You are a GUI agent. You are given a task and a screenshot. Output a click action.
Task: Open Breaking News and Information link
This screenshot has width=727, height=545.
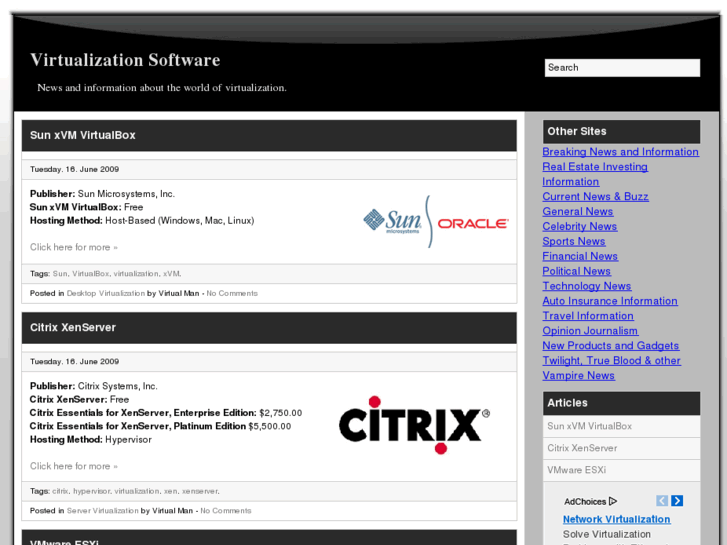(620, 152)
